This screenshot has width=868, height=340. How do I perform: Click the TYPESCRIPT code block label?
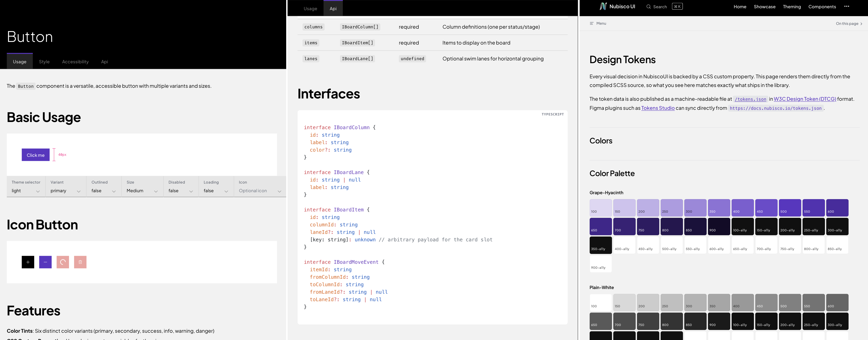pyautogui.click(x=553, y=114)
